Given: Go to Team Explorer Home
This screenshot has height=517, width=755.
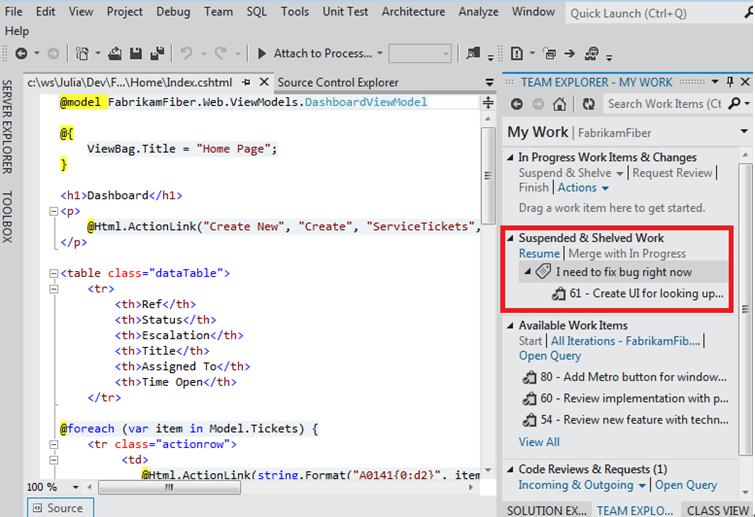Looking at the screenshot, I should point(560,104).
